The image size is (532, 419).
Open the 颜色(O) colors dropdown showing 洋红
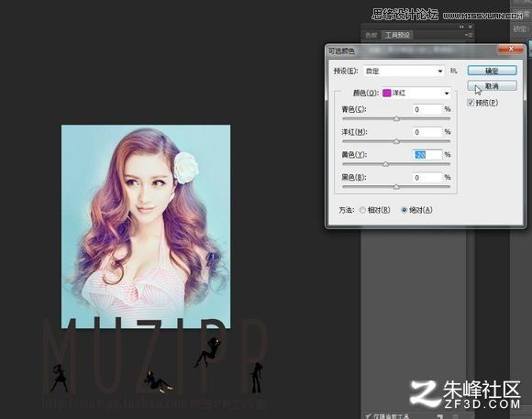(416, 93)
